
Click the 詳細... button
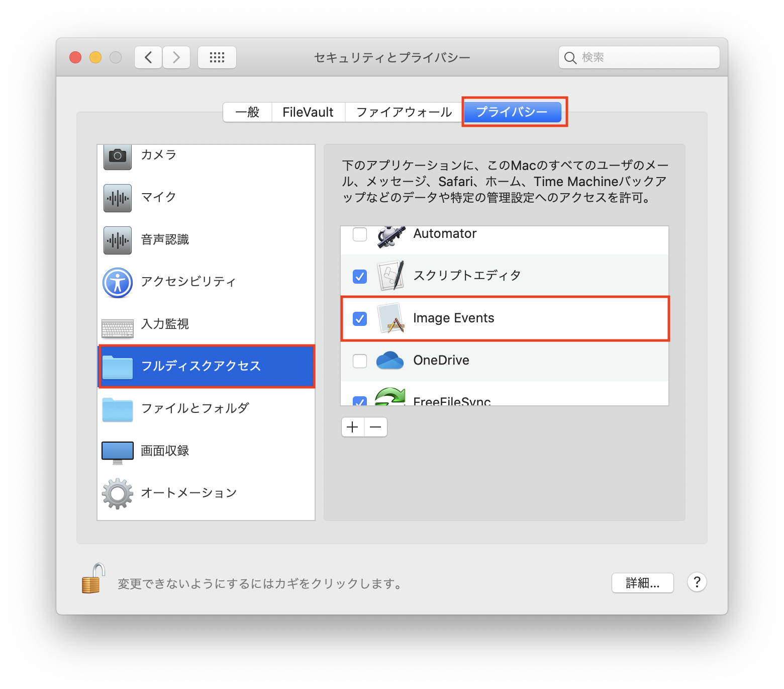point(643,583)
